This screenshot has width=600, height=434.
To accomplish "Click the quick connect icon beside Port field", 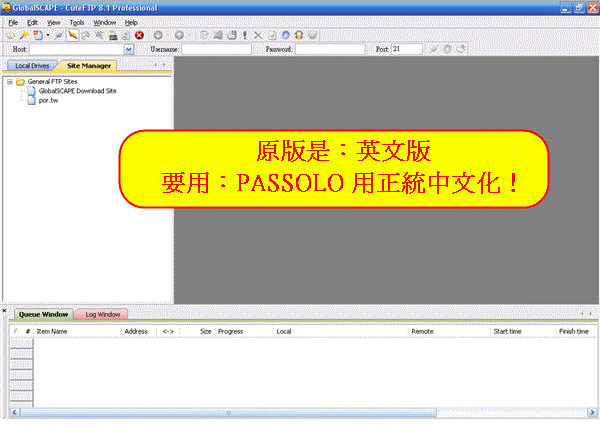I will (x=434, y=48).
